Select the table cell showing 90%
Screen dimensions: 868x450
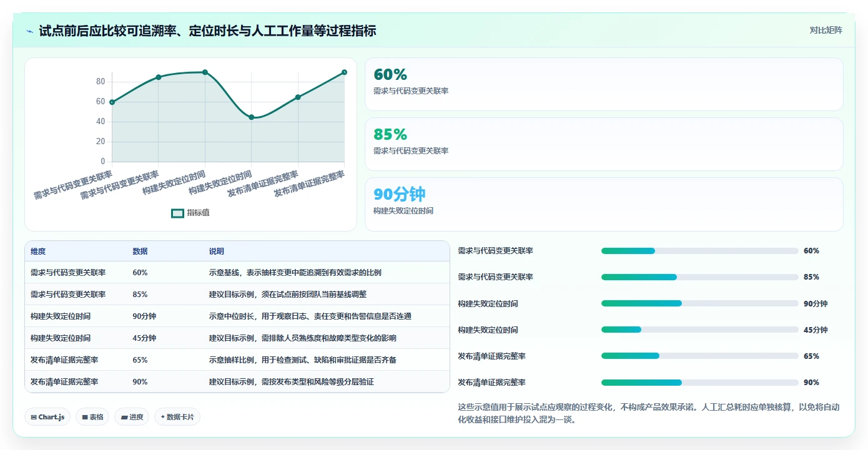pos(140,382)
